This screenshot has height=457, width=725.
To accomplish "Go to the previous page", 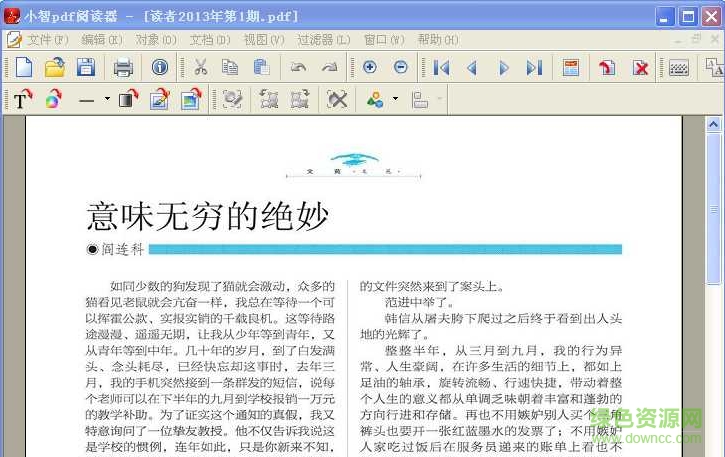I will (472, 68).
